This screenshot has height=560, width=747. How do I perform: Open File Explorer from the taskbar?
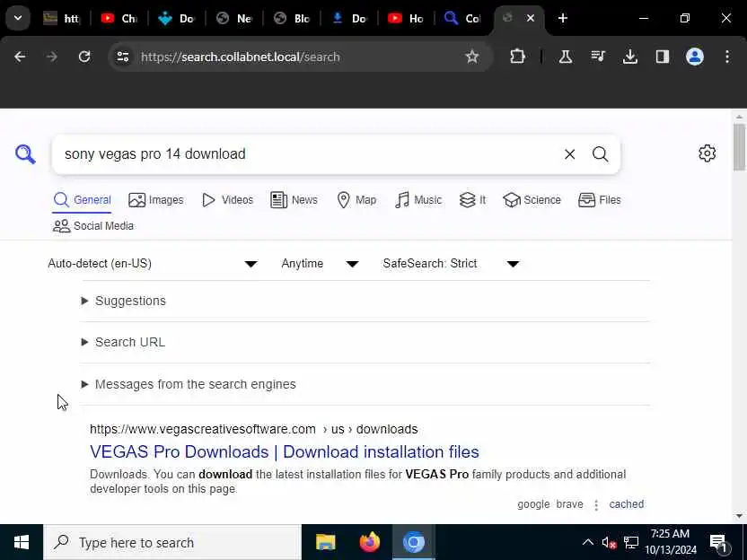326,542
